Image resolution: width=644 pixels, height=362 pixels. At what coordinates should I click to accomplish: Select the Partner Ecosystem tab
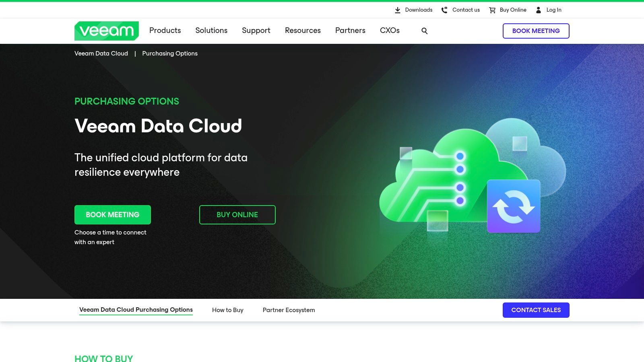[x=289, y=310]
